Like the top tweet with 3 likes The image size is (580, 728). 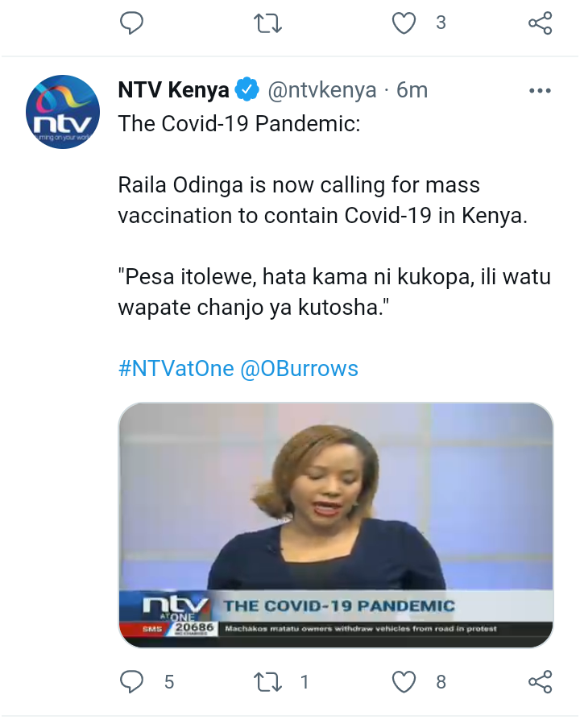404,23
